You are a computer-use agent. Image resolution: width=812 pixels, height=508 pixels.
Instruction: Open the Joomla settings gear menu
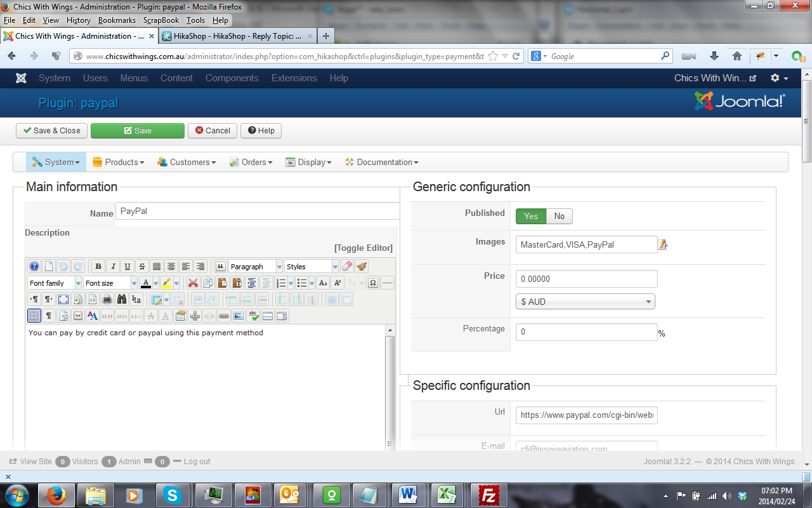coord(778,78)
